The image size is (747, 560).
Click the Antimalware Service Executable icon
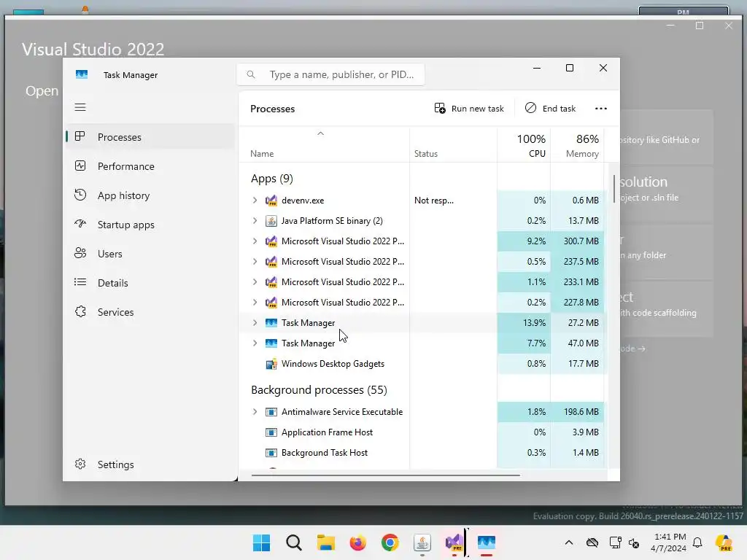(x=271, y=412)
